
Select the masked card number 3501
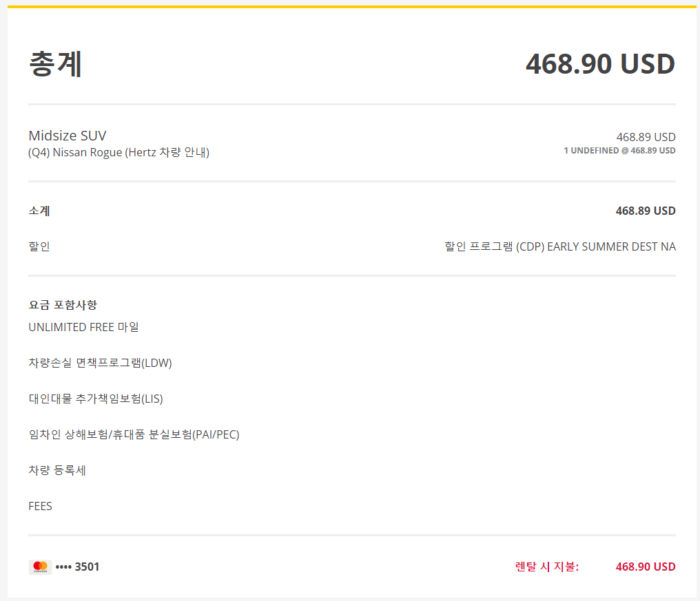click(x=78, y=567)
